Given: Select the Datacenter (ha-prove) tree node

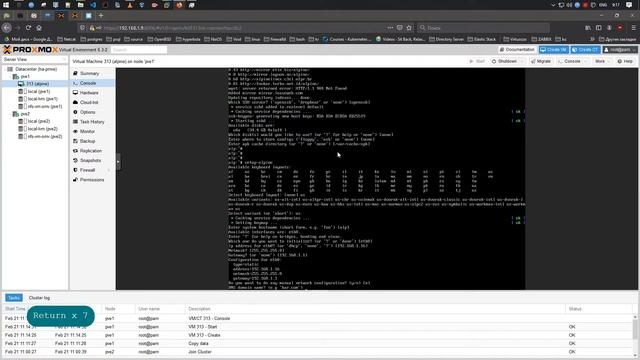Looking at the screenshot, I should point(36,69).
